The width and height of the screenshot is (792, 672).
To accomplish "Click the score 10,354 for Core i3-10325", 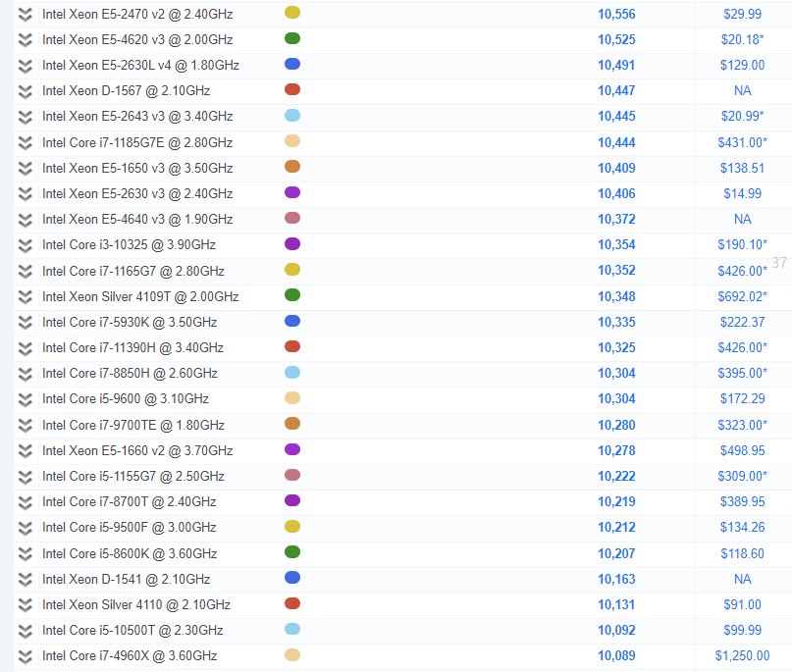I will [616, 245].
